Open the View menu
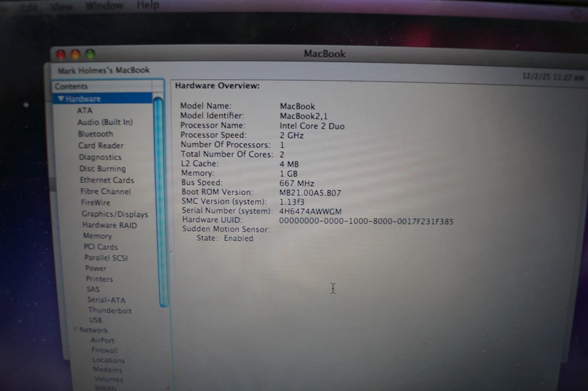Viewport: 588px width, 391px height. (x=61, y=5)
